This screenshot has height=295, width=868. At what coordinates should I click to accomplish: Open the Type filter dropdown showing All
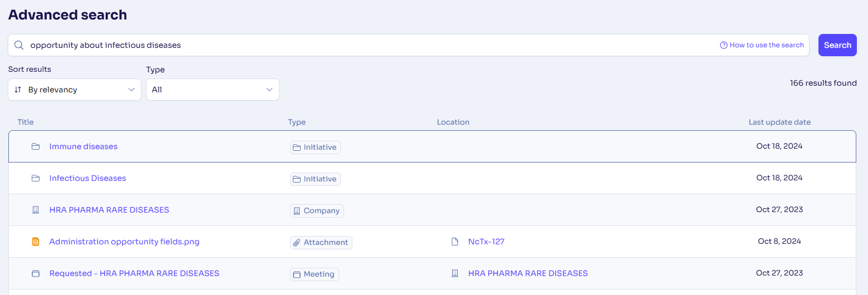[213, 90]
